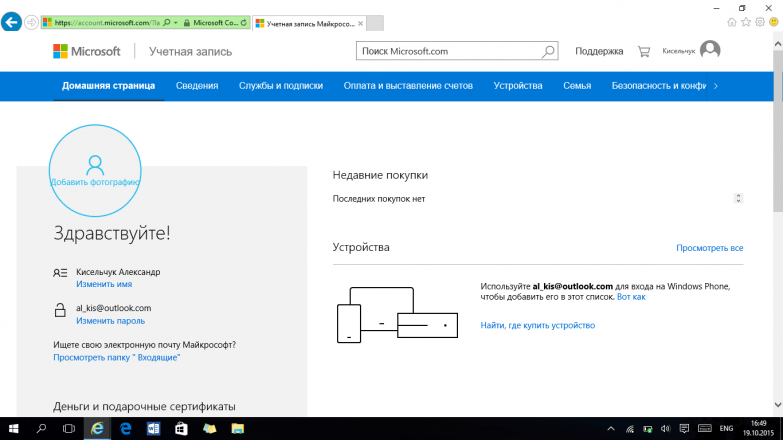This screenshot has height=440, width=783.
Task: Click the network tray icon
Action: pyautogui.click(x=629, y=429)
